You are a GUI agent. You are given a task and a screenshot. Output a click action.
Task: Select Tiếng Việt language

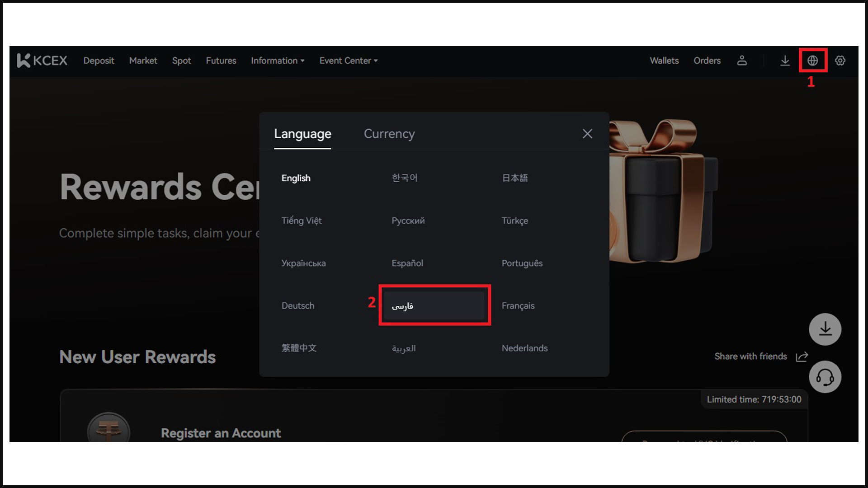(x=302, y=221)
